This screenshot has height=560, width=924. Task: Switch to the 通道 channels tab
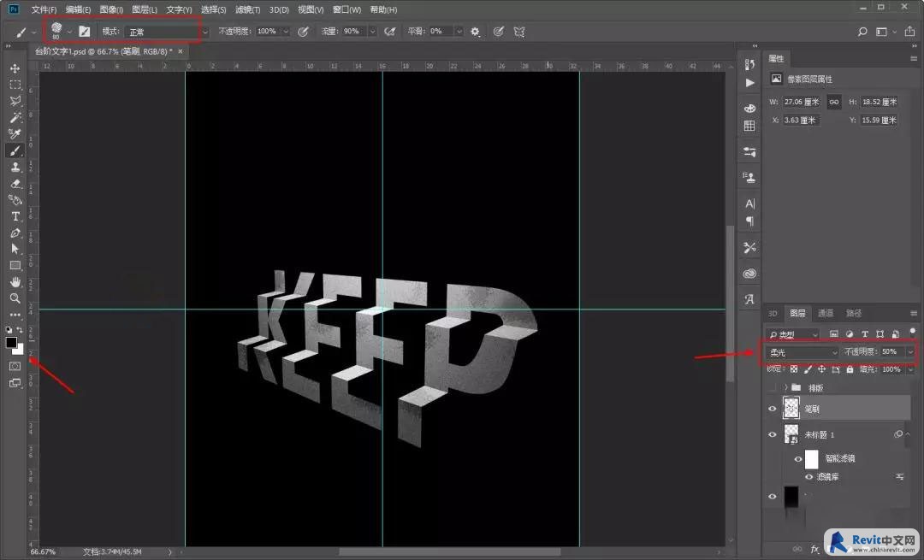click(826, 313)
